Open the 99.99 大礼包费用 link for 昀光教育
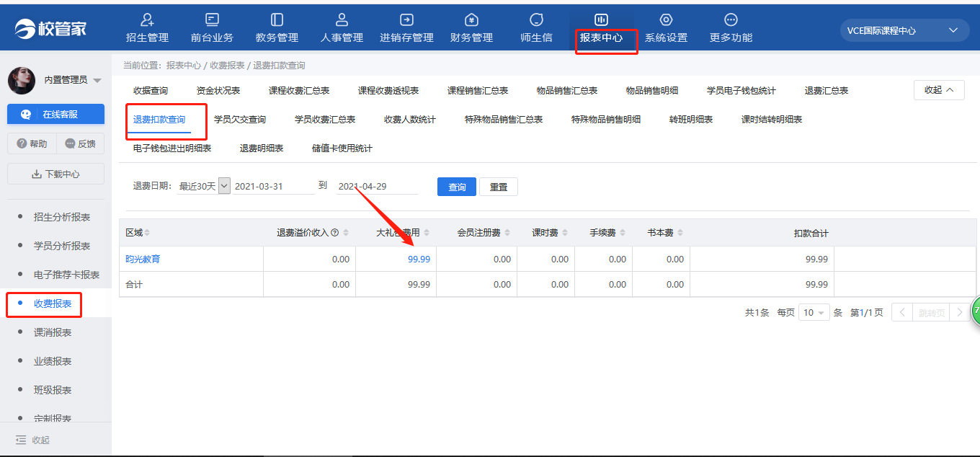This screenshot has width=980, height=457. tap(419, 259)
